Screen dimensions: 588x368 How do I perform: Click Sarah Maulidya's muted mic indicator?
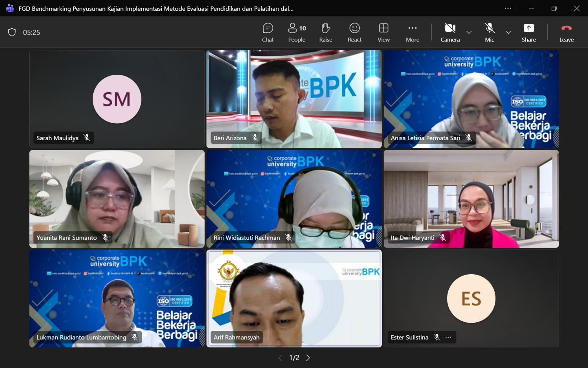click(x=87, y=138)
